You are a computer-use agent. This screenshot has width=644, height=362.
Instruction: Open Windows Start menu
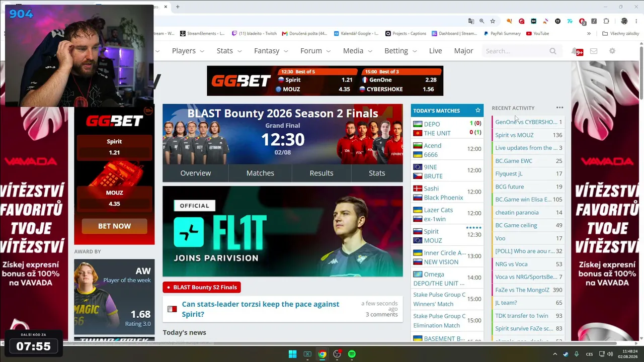(x=292, y=354)
